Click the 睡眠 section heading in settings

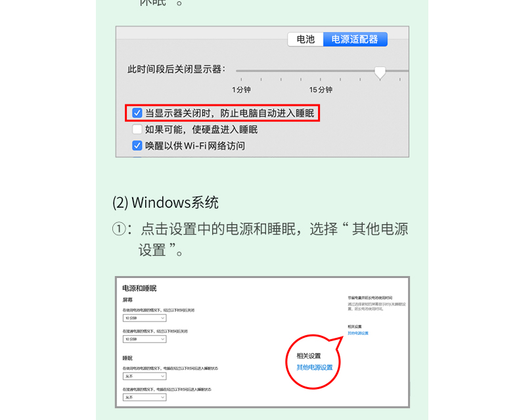click(x=127, y=358)
